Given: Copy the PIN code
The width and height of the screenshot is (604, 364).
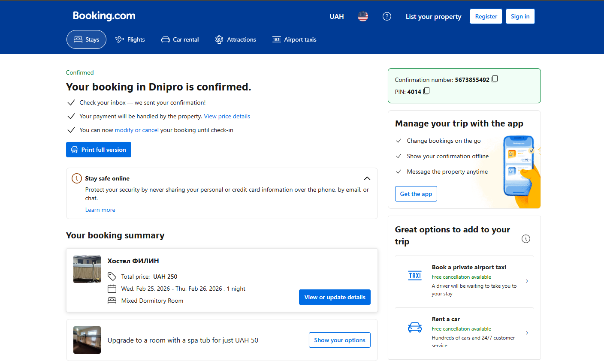Looking at the screenshot, I should (426, 91).
